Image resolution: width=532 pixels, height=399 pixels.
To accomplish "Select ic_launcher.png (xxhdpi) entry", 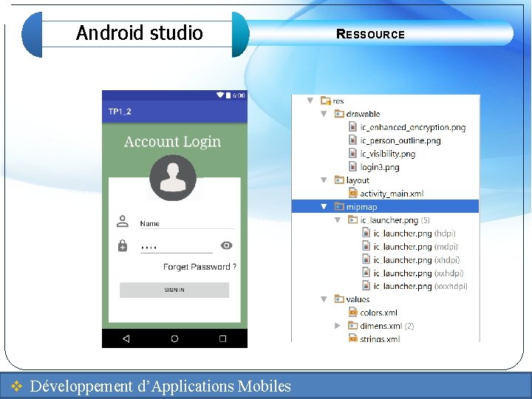I will click(x=418, y=273).
